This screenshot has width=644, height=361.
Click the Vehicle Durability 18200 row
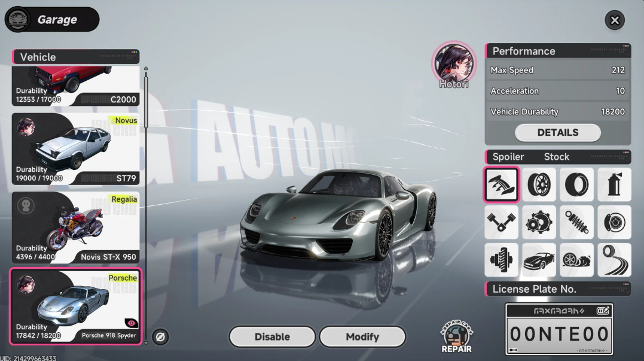point(558,111)
